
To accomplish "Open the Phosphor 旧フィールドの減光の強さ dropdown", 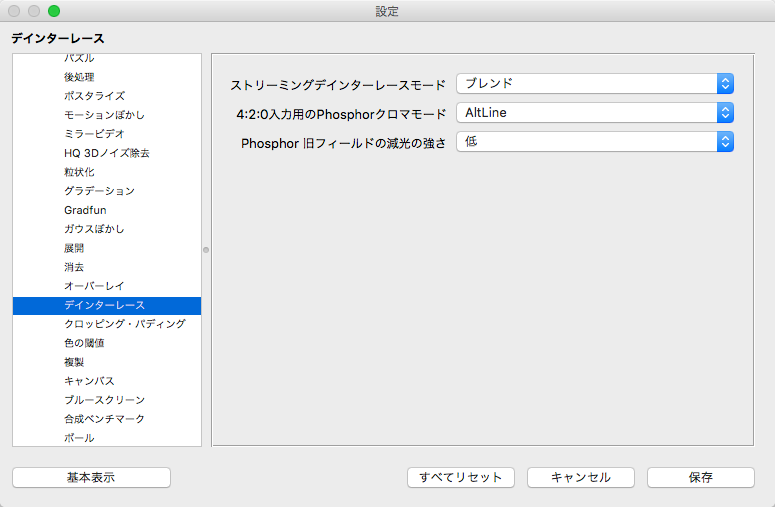I will pyautogui.click(x=595, y=142).
